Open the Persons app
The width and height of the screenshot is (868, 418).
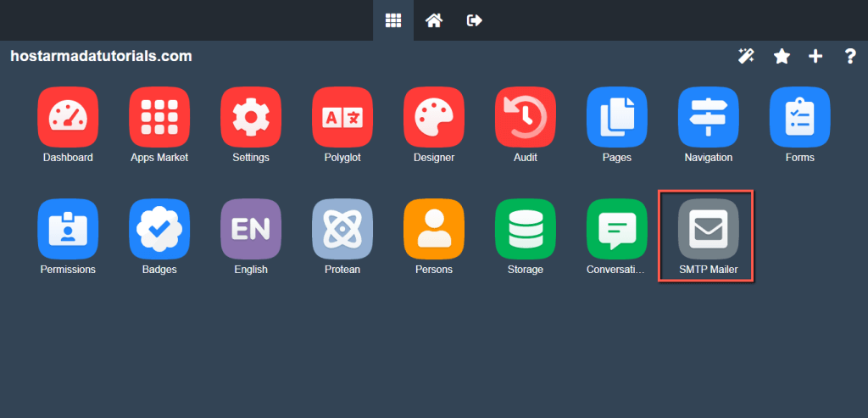[434, 229]
